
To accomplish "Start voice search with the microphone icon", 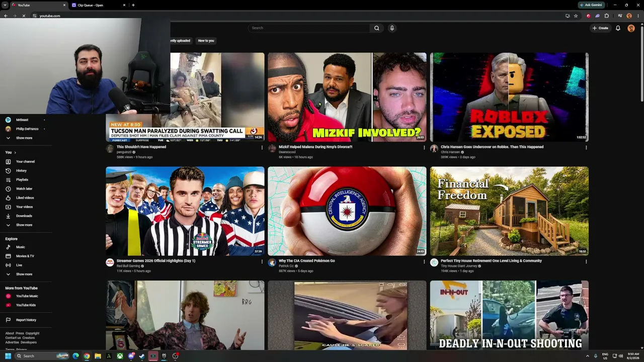I will [392, 28].
